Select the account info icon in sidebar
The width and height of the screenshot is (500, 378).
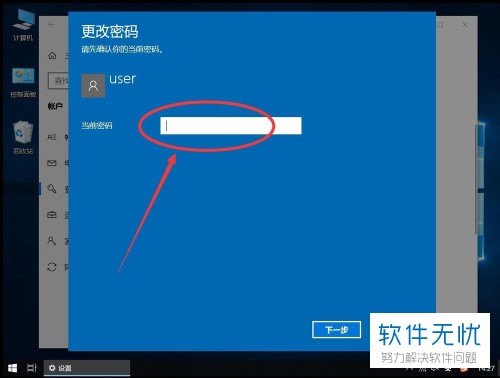point(52,137)
